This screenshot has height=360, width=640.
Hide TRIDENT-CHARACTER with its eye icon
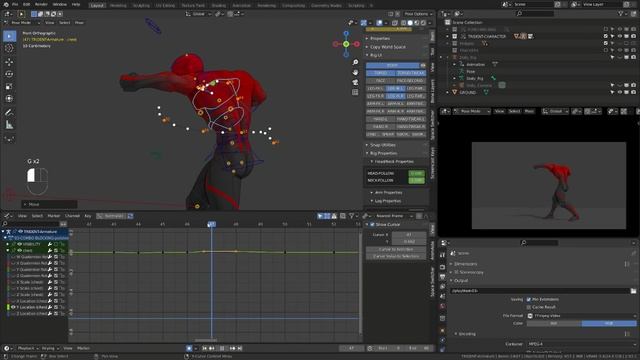(620, 36)
